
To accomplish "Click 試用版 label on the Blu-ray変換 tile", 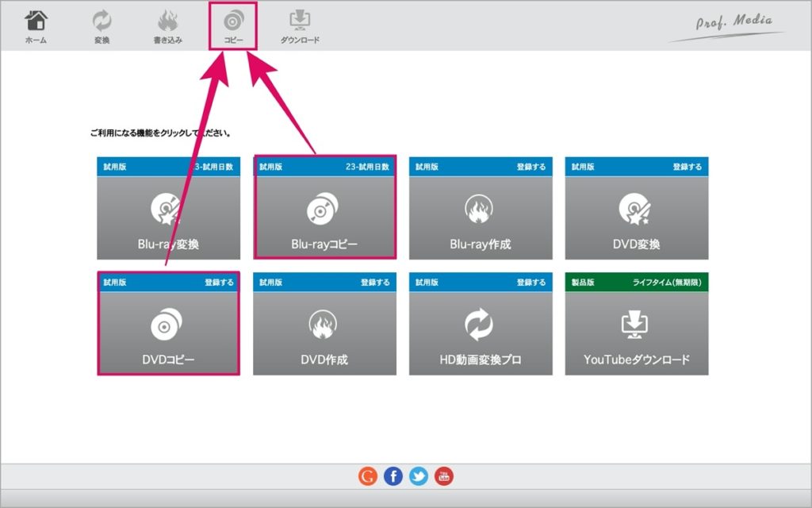I will point(115,167).
